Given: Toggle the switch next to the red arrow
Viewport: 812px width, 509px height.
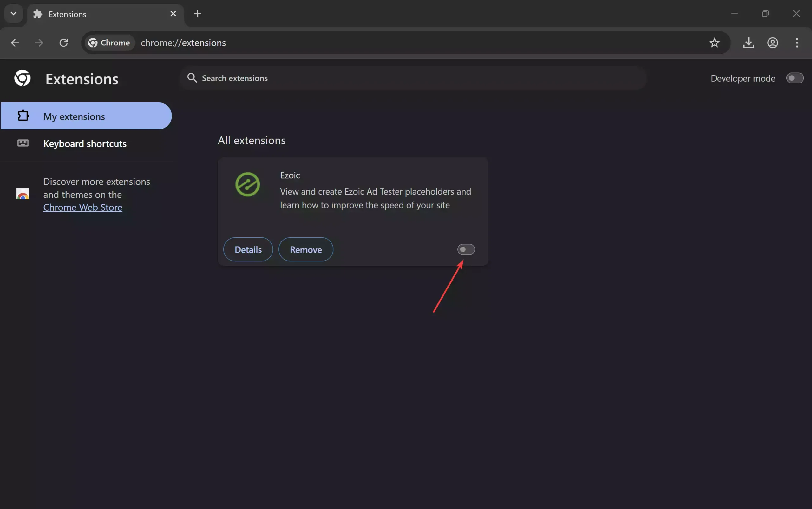Looking at the screenshot, I should coord(466,249).
